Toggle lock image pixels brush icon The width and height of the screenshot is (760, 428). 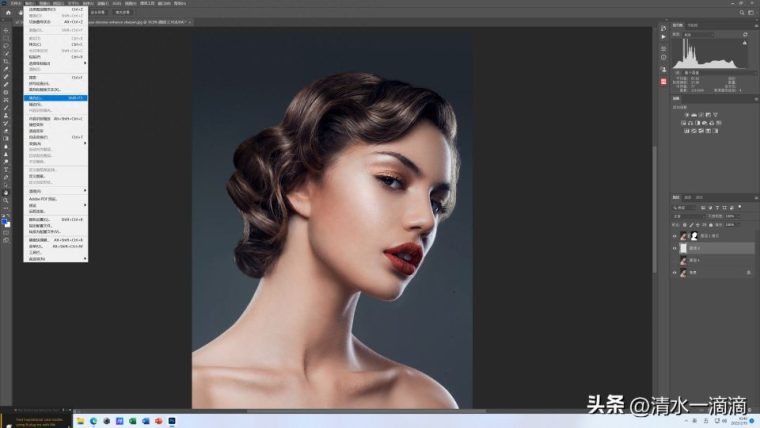click(x=691, y=225)
